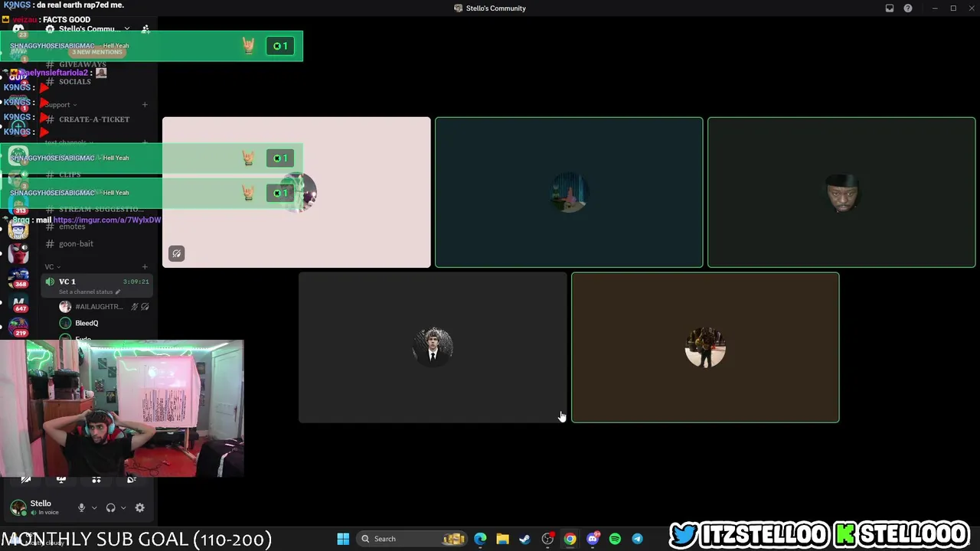Click Stello user avatar in user panel
This screenshot has width=980, height=551.
[x=18, y=507]
